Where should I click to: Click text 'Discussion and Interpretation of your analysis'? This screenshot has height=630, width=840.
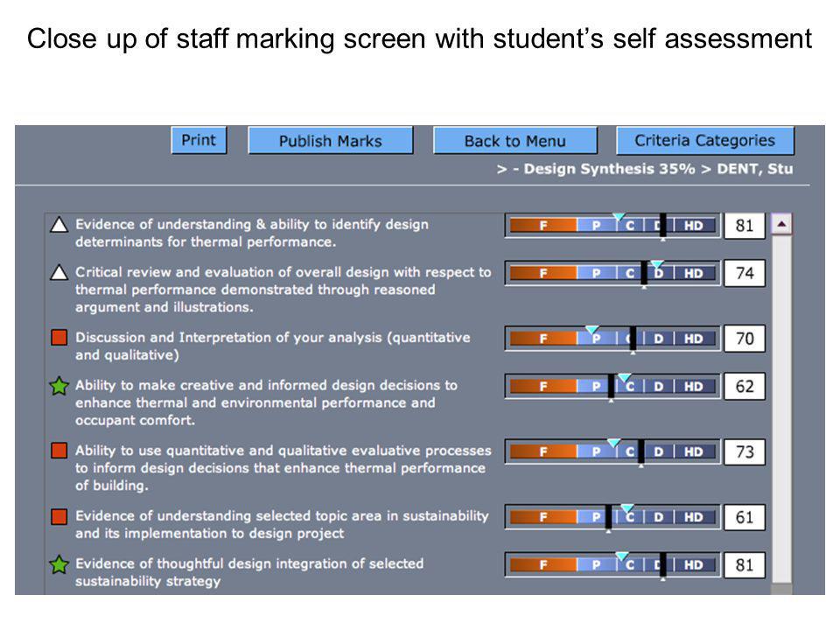point(228,338)
